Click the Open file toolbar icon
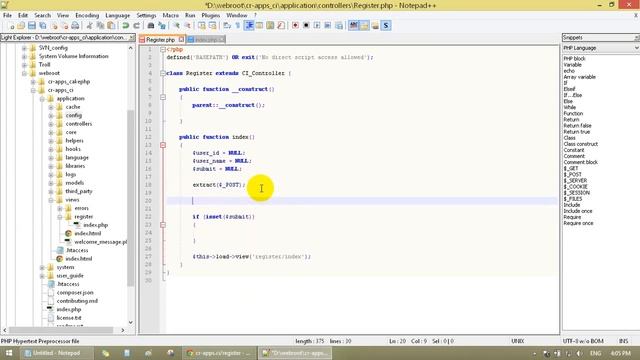640x360 pixels. [21, 26]
